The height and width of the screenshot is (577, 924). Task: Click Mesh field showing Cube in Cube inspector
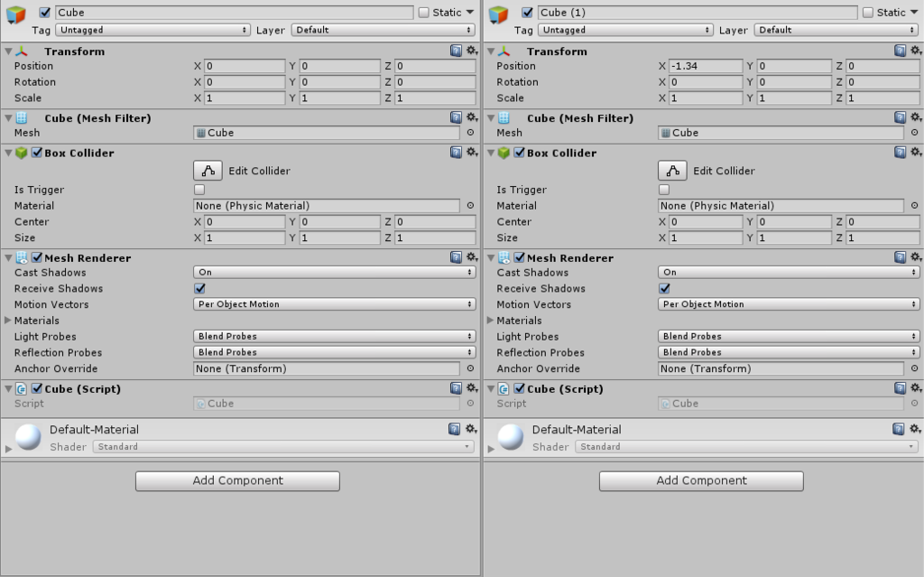point(327,133)
